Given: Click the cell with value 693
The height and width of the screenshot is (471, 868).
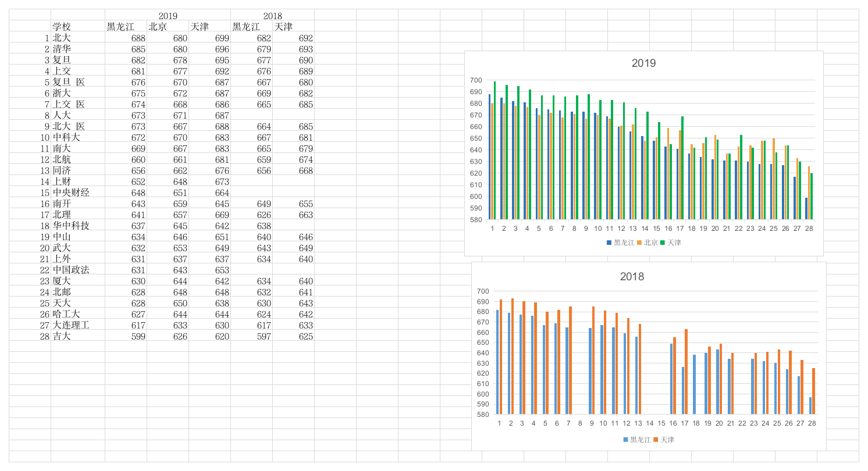Looking at the screenshot, I should click(293, 49).
